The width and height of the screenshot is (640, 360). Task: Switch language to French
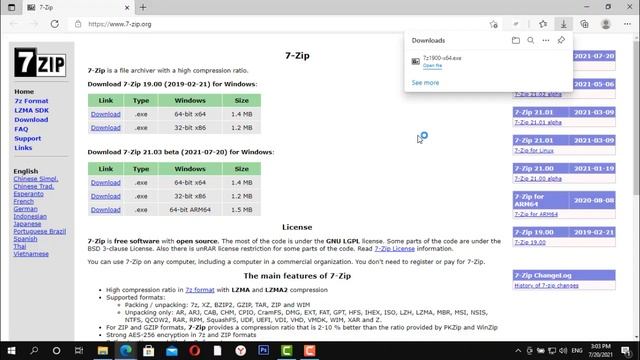[x=24, y=201]
